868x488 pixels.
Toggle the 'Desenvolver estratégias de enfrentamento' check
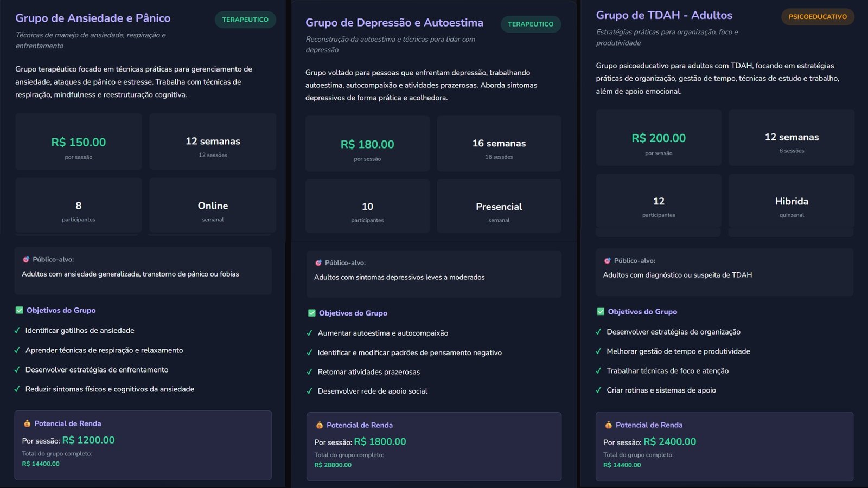click(x=18, y=370)
